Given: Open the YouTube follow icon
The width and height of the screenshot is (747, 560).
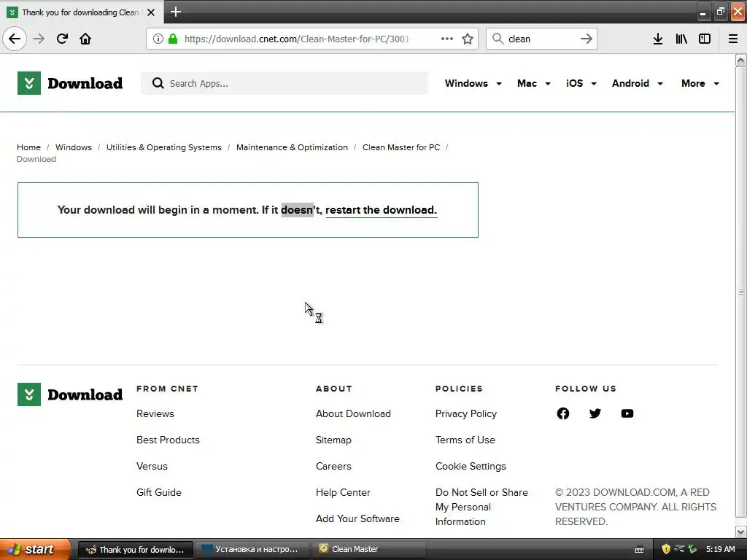Looking at the screenshot, I should click(x=627, y=413).
